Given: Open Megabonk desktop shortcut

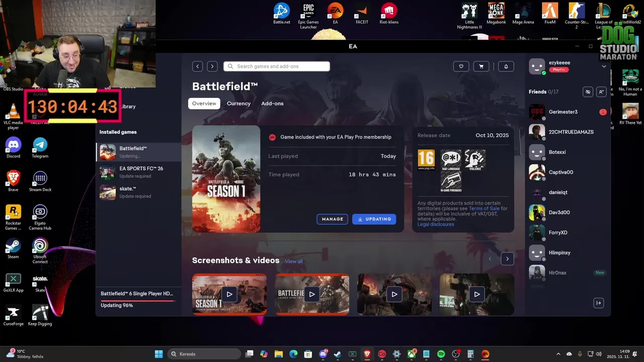Looking at the screenshot, I should tap(496, 14).
